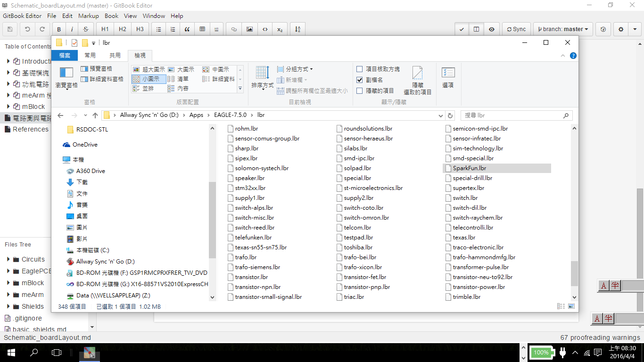Enable the 項目核取方塊 checkbox
This screenshot has width=644, height=362.
point(360,69)
